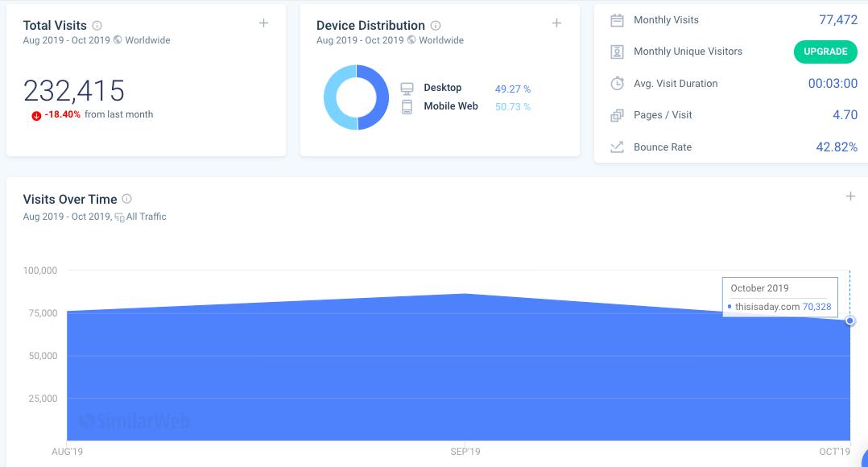Expand Total Visits card with plus button
Screen dimensions: 868x467
[263, 23]
